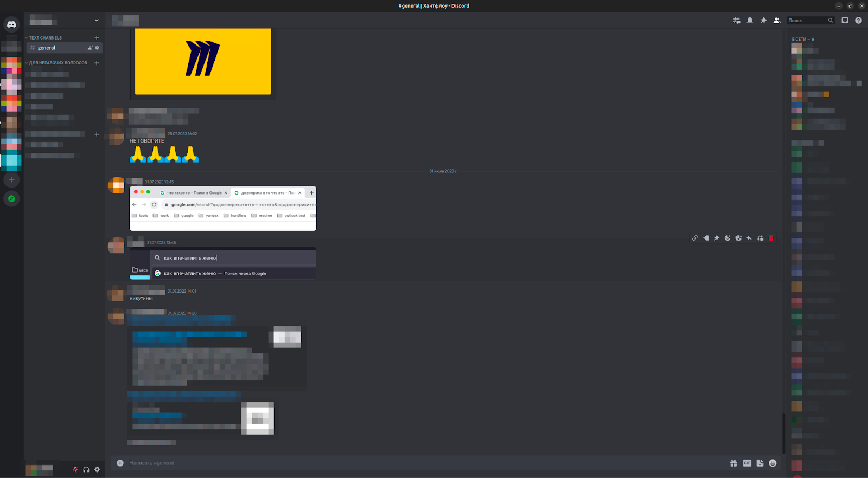Open the Threads icon in channel header
The width and height of the screenshot is (868, 478).
coord(736,21)
